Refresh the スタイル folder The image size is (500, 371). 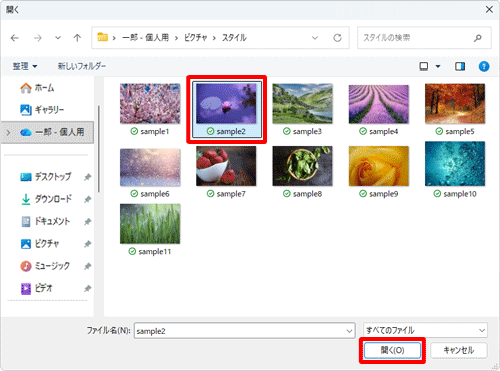[x=337, y=38]
